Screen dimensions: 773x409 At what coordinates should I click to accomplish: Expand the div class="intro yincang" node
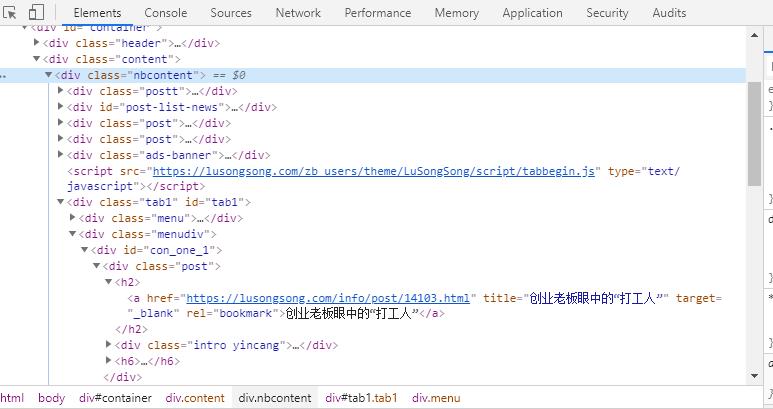pyautogui.click(x=108, y=344)
